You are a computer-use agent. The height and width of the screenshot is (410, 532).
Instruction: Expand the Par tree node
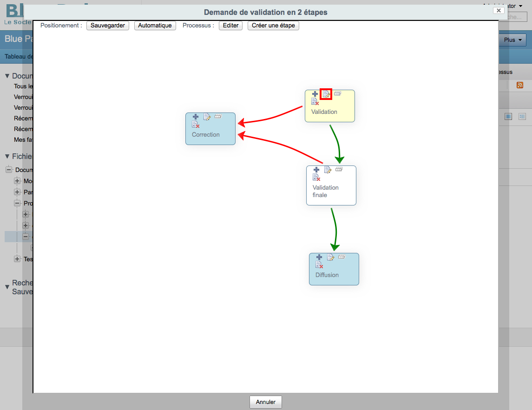point(17,192)
